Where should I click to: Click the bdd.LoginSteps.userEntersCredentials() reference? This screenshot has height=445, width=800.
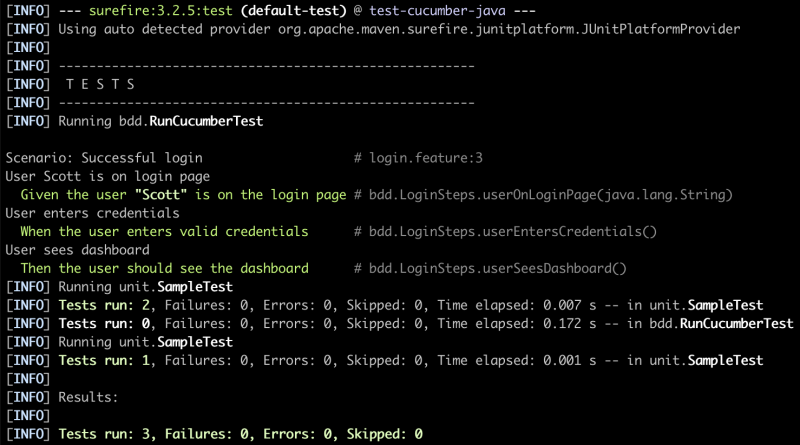(x=512, y=232)
